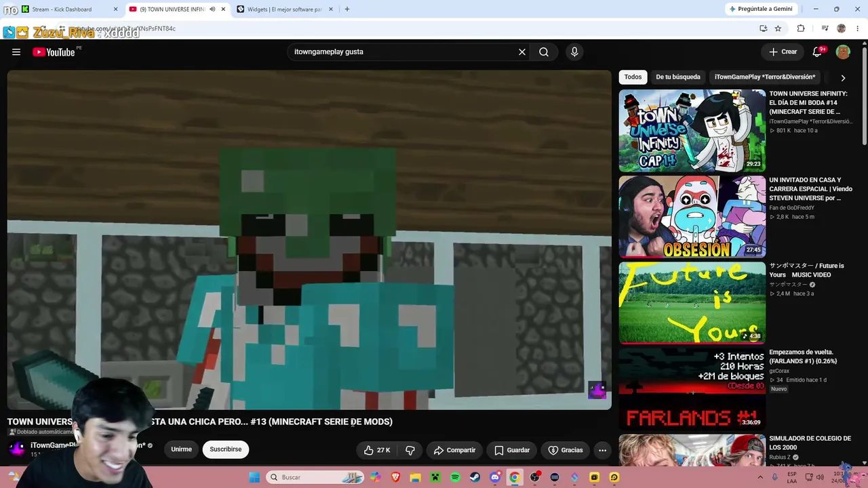Open Google Chrome taskbar icon
The image size is (868, 488).
point(515,477)
